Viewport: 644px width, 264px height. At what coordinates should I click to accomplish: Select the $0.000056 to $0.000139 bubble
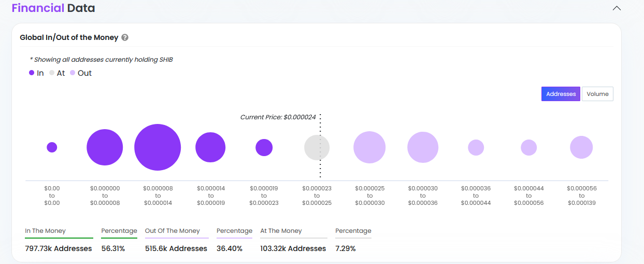581,147
